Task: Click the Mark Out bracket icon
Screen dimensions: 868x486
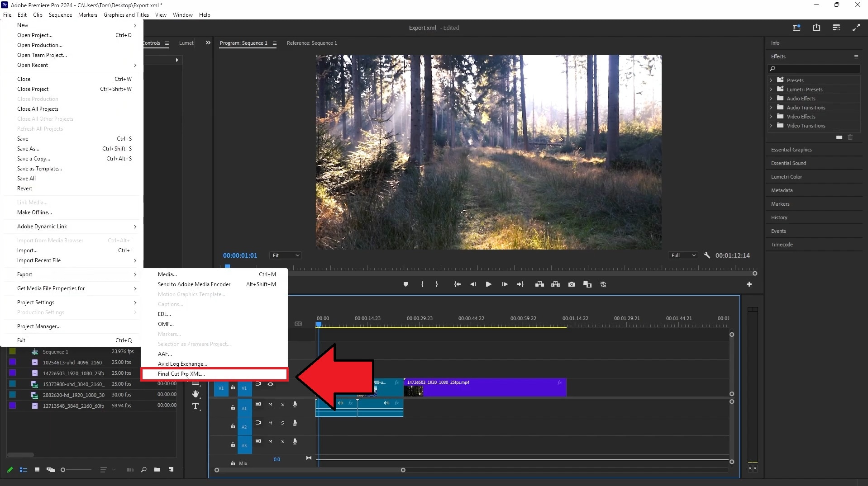Action: coord(437,284)
